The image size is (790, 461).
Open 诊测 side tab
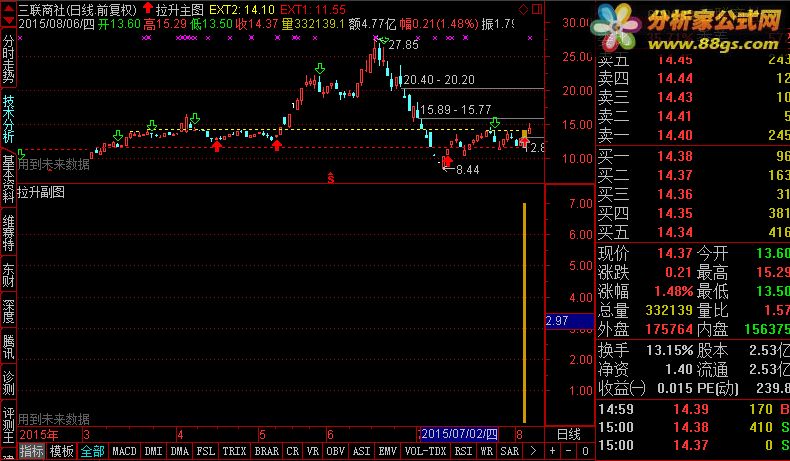click(9, 383)
